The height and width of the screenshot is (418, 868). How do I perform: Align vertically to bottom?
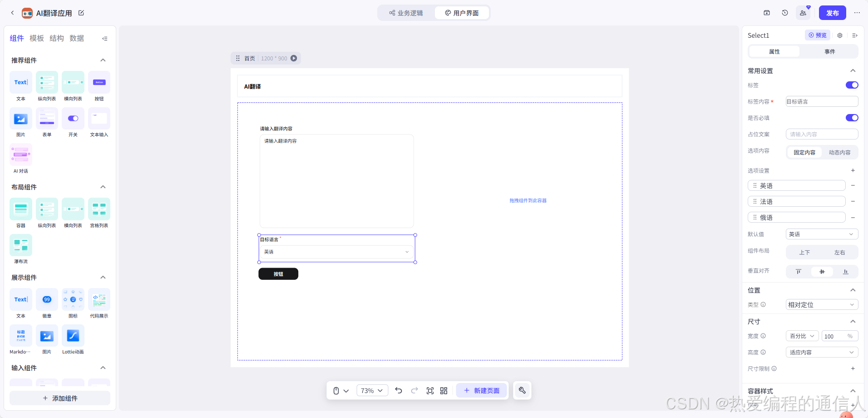[x=845, y=272]
